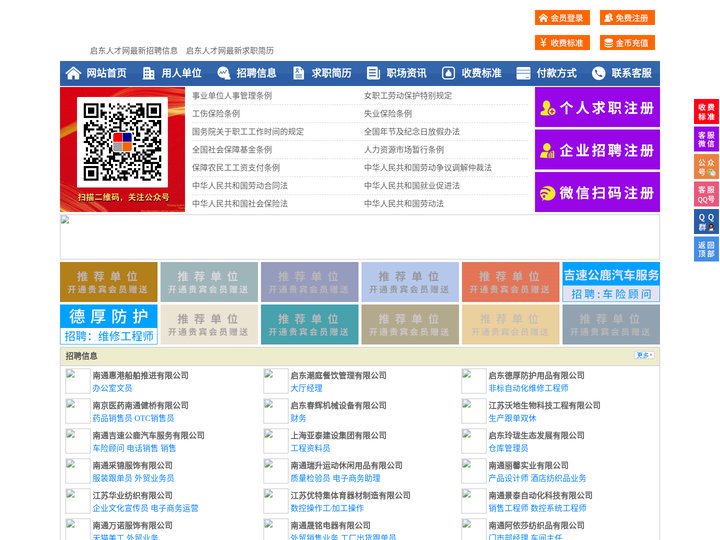This screenshot has width=720, height=540.
Task: Open 网站首页 in the navigation bar
Action: (x=106, y=73)
